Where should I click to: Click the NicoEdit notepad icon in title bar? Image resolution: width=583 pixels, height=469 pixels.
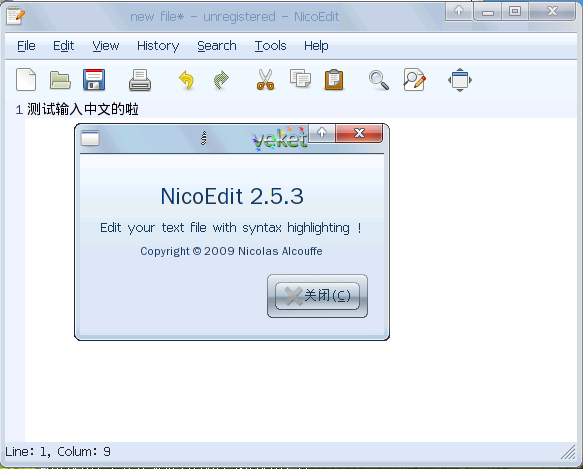point(16,16)
